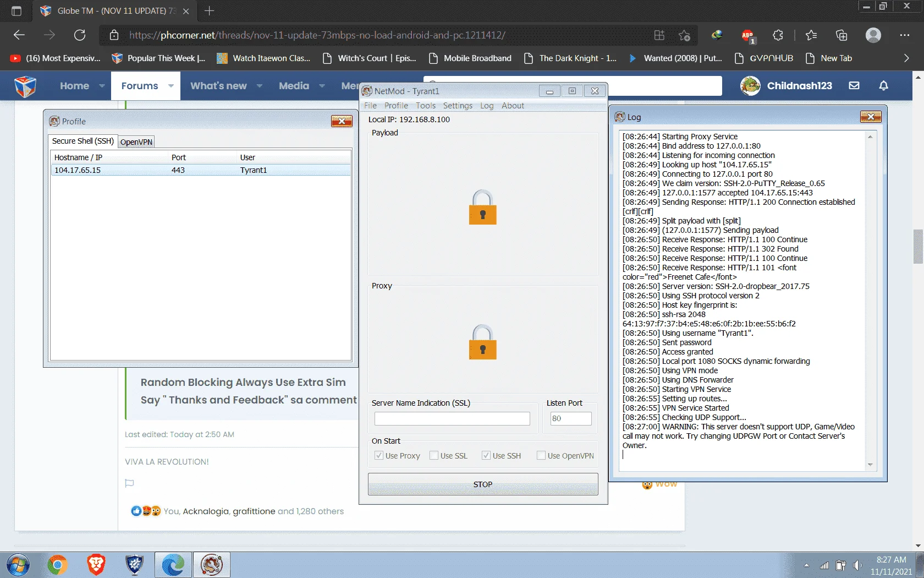Reload the page with the refresh icon
This screenshot has width=924, height=578.
(80, 35)
